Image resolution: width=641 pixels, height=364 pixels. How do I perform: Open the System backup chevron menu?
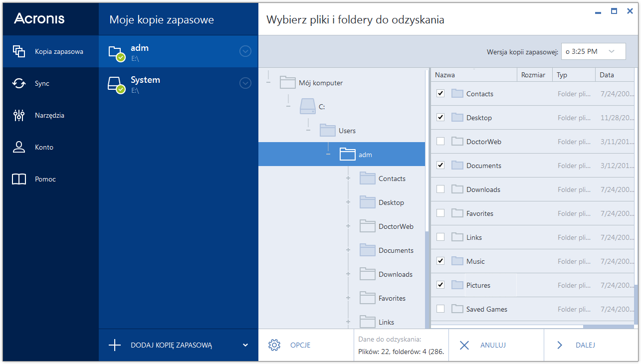click(x=245, y=83)
